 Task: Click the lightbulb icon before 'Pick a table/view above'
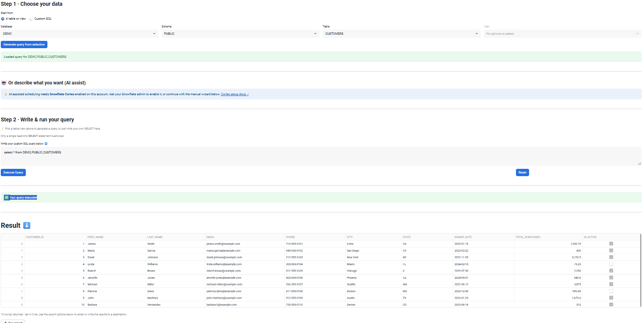[x=3, y=129]
